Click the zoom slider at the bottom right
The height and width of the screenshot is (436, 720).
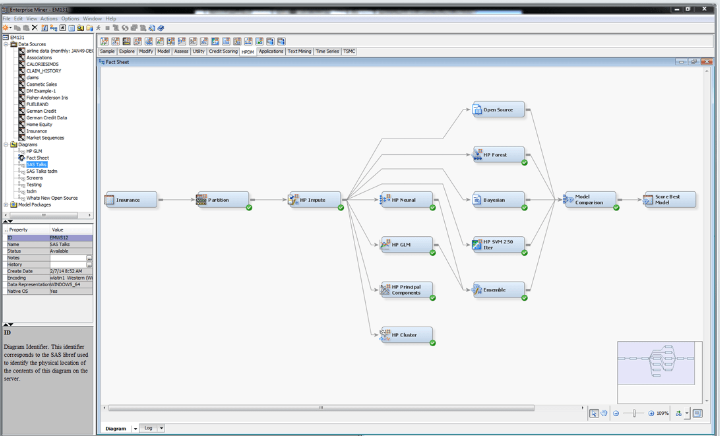tap(636, 412)
